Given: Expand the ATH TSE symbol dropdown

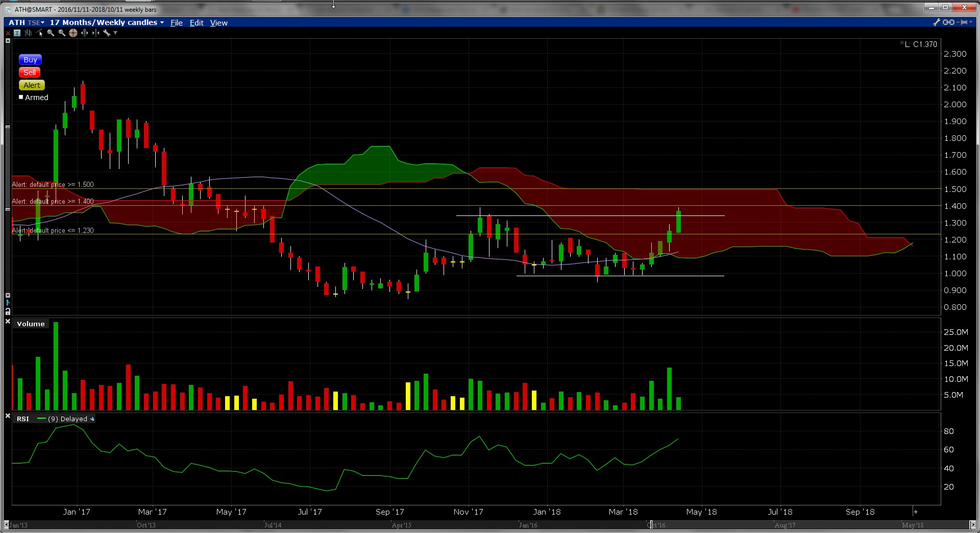Looking at the screenshot, I should point(42,22).
